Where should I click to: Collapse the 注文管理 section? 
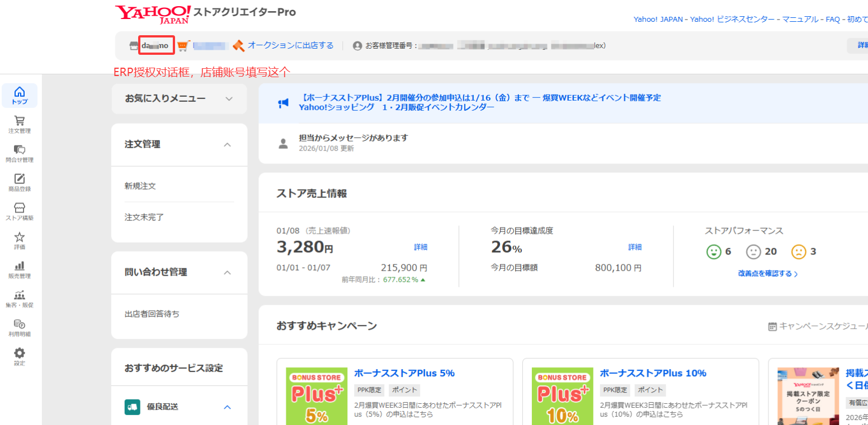227,145
